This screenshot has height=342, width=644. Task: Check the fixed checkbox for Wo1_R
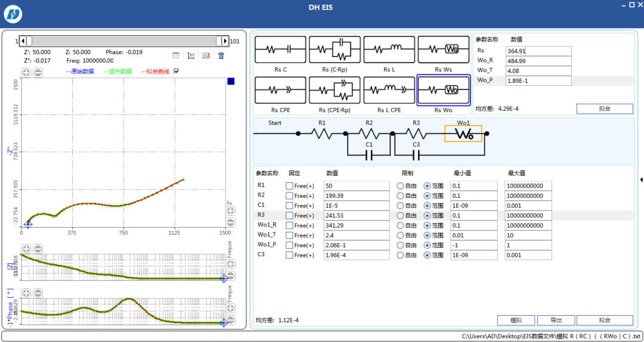point(289,225)
